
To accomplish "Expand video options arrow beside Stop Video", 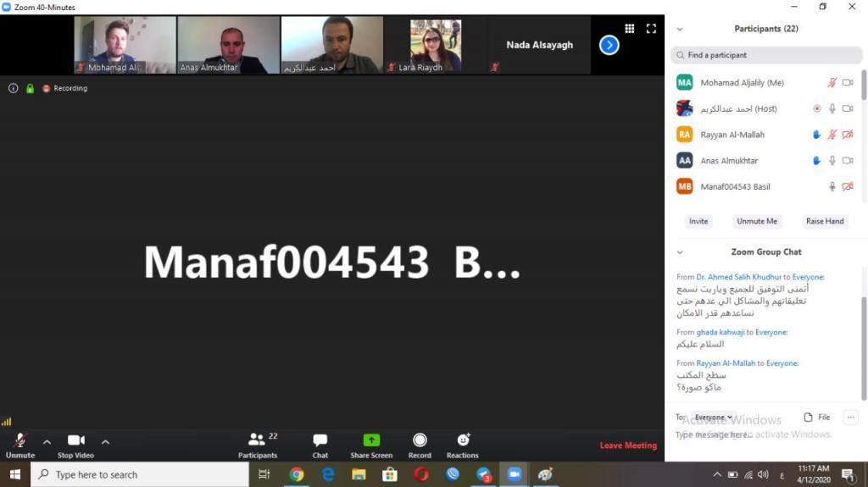I will tap(105, 441).
